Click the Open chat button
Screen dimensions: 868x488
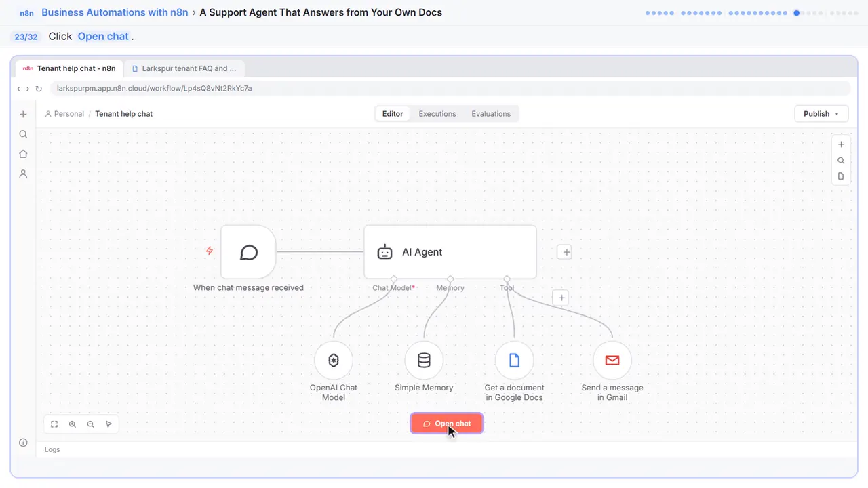446,424
